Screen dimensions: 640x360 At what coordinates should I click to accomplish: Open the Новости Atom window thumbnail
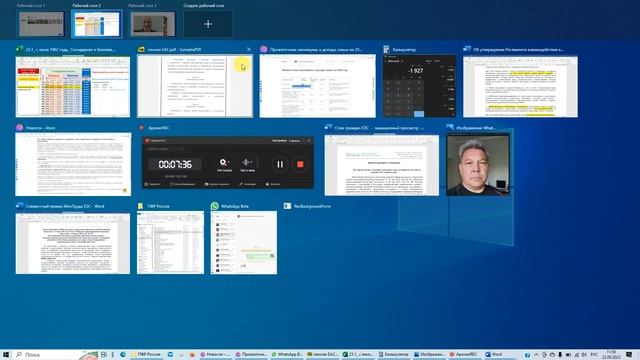tap(73, 164)
